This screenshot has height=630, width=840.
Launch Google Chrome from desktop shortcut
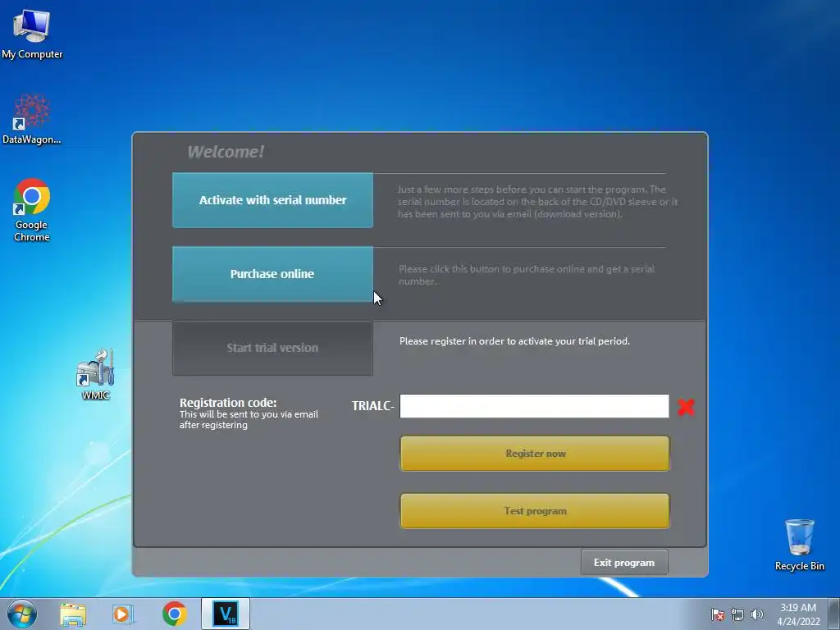[x=32, y=209]
